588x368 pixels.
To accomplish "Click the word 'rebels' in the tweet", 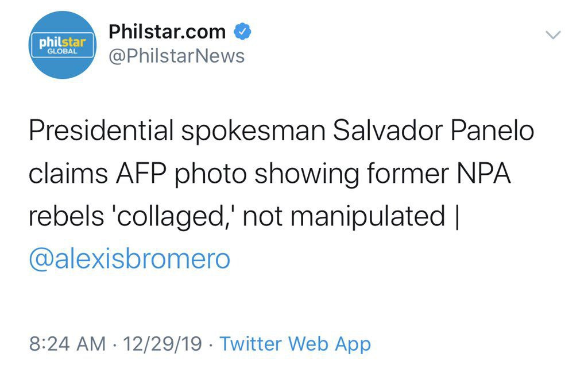I will click(65, 216).
